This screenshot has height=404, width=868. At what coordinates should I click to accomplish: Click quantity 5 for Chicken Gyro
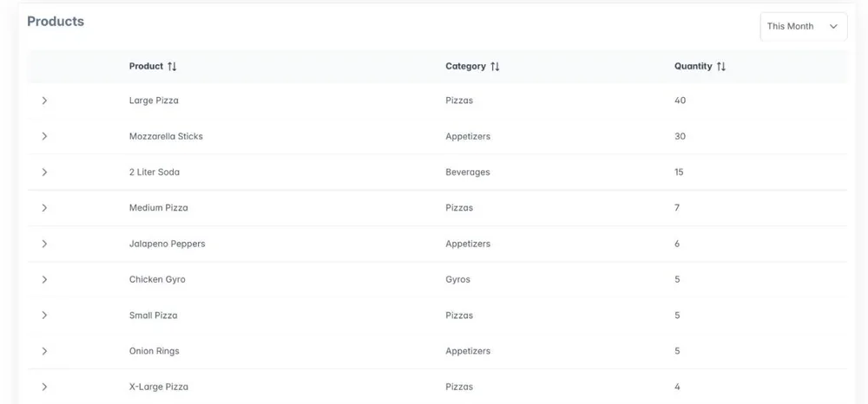[x=677, y=280]
